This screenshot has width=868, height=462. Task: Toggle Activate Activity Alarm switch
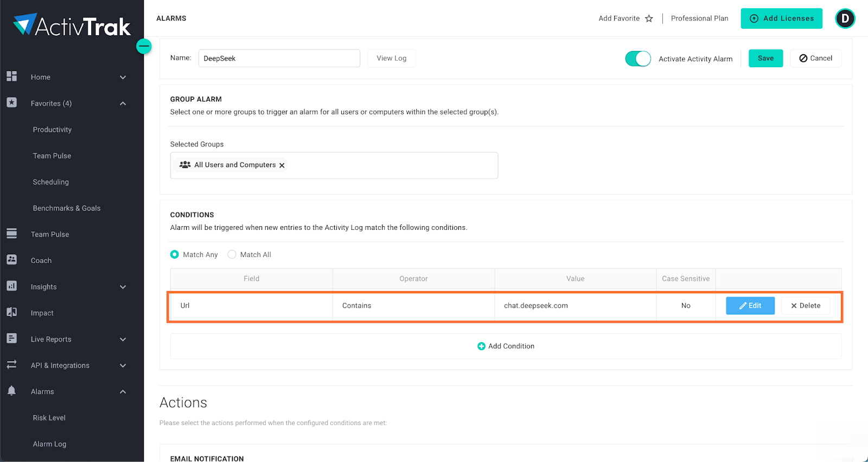[638, 59]
